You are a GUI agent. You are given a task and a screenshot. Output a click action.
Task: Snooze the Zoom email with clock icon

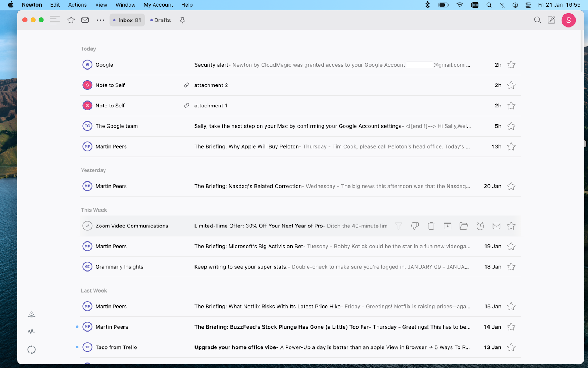[480, 226]
